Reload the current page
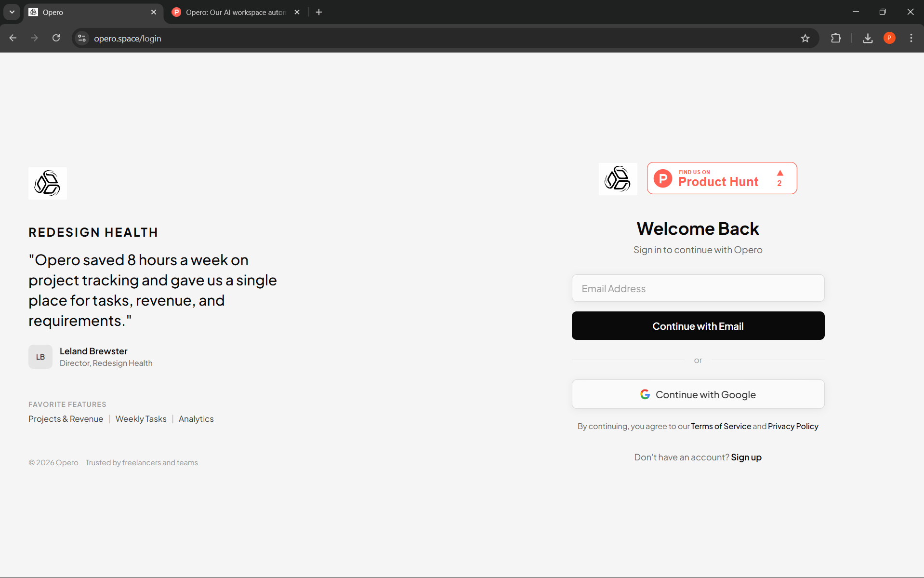This screenshot has width=924, height=578. pyautogui.click(x=56, y=38)
